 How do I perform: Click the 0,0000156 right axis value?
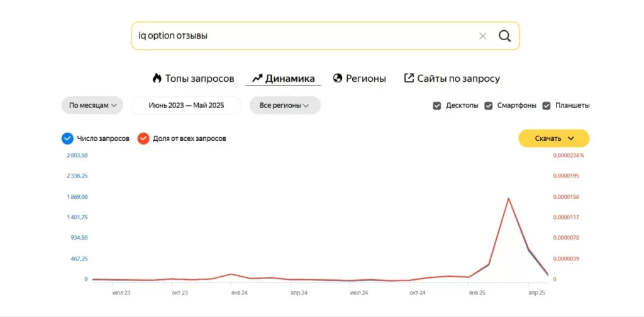coord(566,197)
